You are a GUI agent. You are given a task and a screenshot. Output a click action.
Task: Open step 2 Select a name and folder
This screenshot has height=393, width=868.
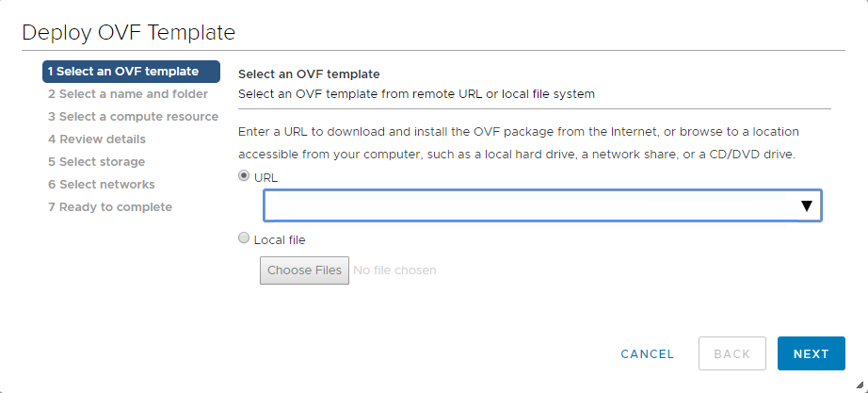pos(128,94)
